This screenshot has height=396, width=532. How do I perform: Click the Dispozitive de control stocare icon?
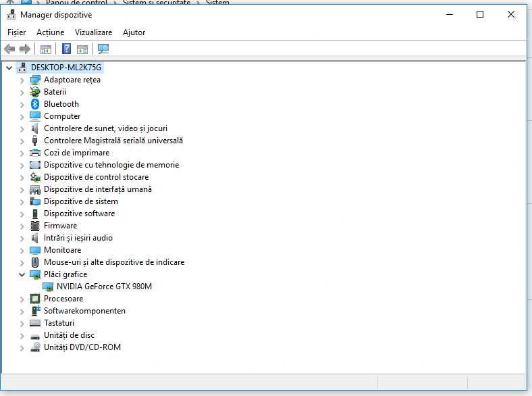tap(35, 177)
